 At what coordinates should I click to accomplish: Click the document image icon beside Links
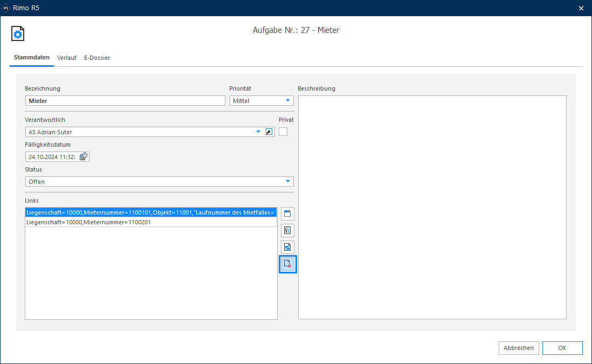click(287, 248)
